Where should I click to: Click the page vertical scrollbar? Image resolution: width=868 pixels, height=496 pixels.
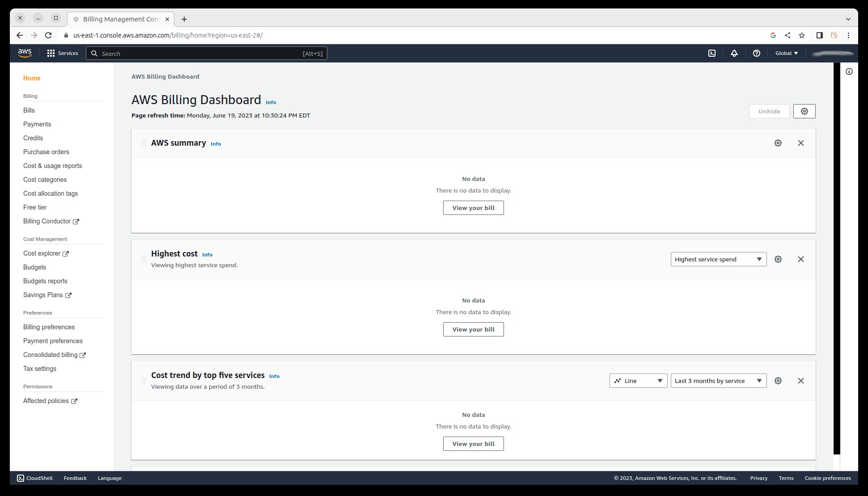point(837,258)
